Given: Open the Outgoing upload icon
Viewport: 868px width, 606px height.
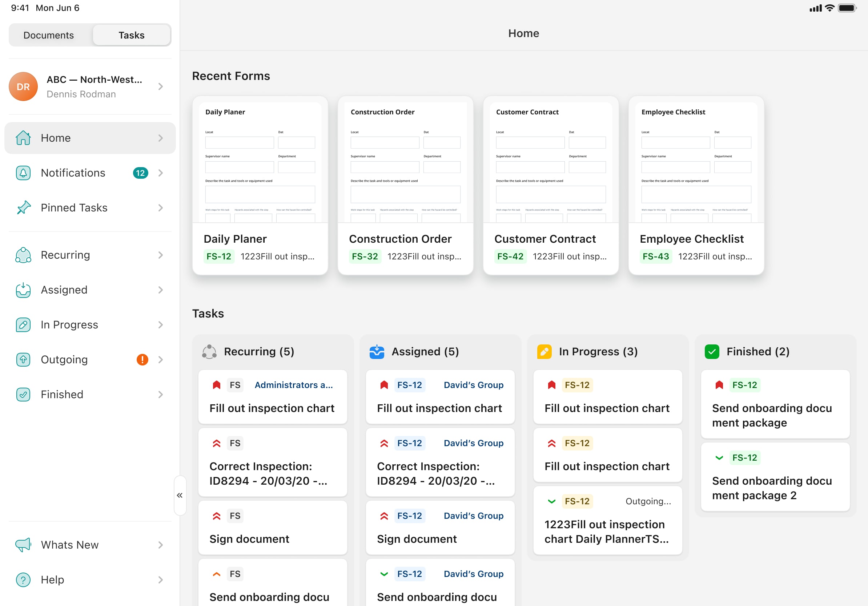Looking at the screenshot, I should [23, 359].
